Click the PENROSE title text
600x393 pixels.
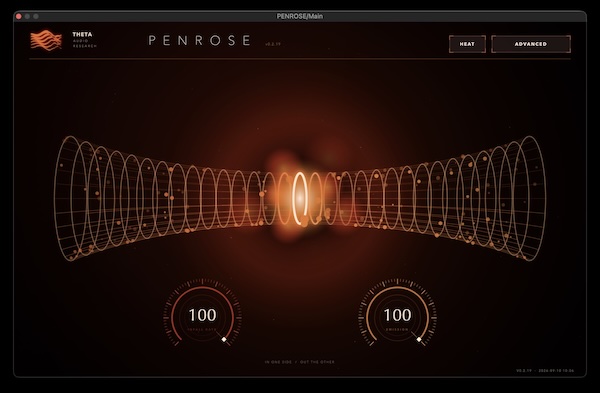coord(199,41)
